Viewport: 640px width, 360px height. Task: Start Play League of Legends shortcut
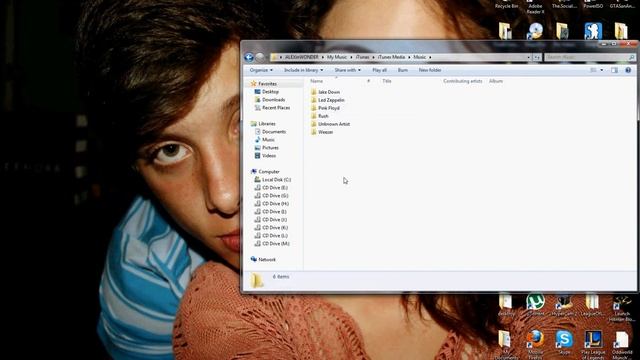coord(593,344)
